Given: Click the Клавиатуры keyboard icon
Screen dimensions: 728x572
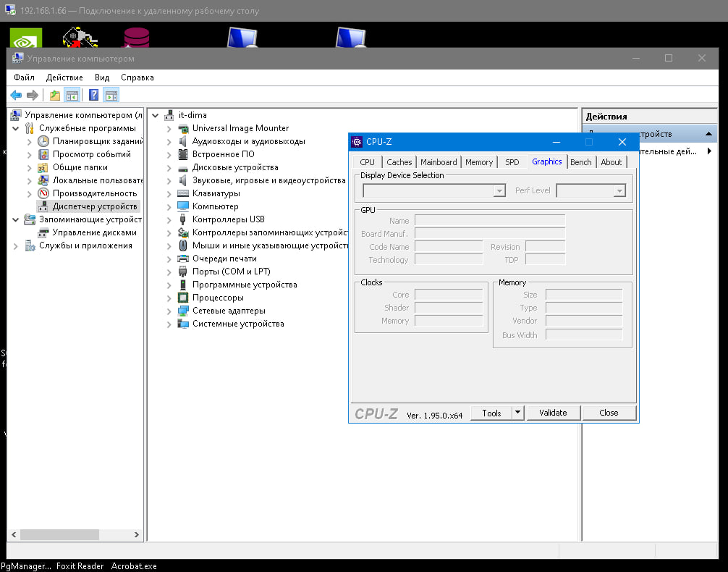Looking at the screenshot, I should 183,193.
